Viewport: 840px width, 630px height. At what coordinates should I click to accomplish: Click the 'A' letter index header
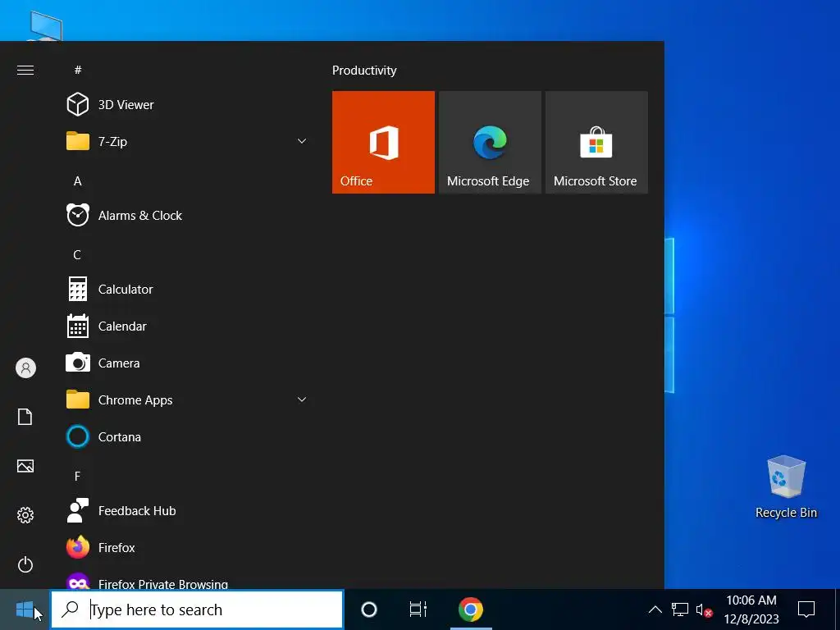click(78, 181)
